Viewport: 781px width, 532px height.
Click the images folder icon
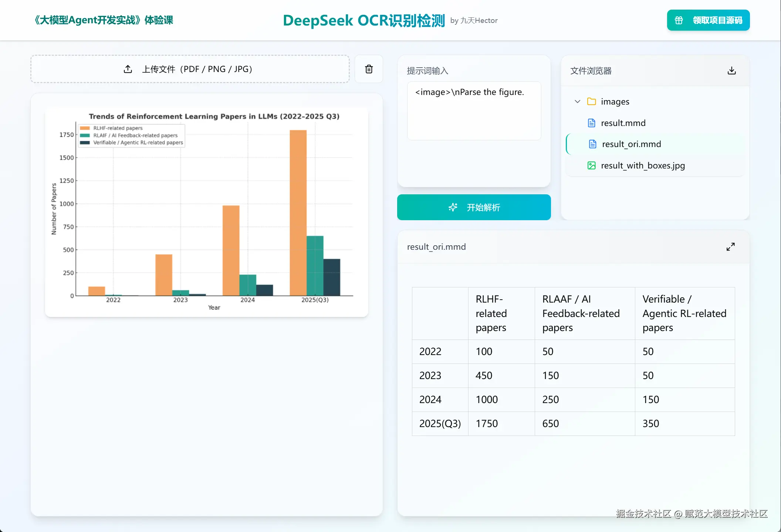(x=592, y=102)
